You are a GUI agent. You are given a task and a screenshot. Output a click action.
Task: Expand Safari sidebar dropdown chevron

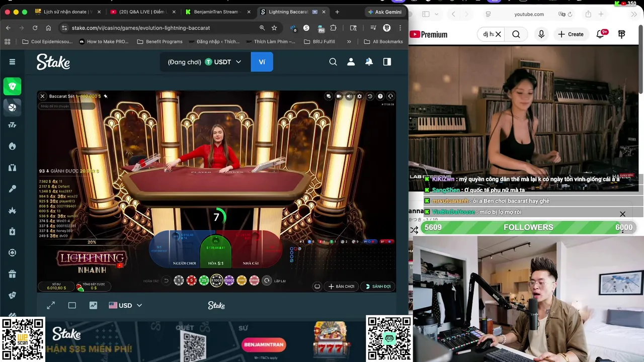click(436, 14)
